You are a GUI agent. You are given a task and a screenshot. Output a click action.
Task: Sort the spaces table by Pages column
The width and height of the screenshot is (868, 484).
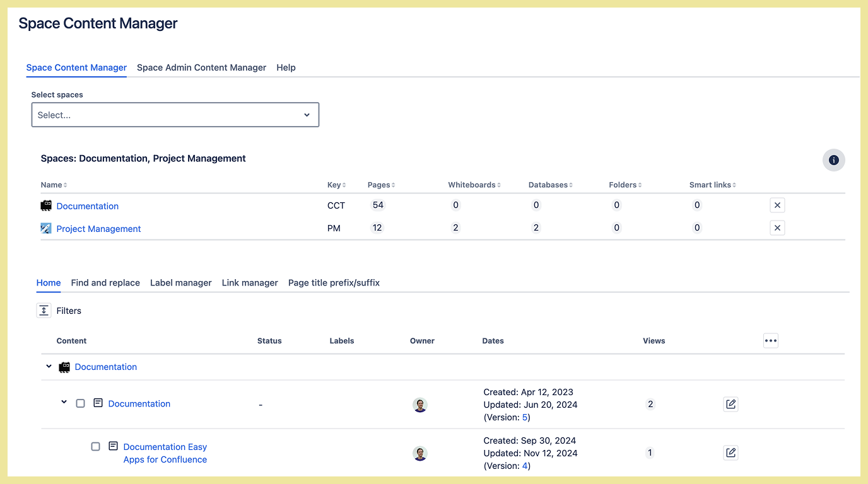[381, 185]
